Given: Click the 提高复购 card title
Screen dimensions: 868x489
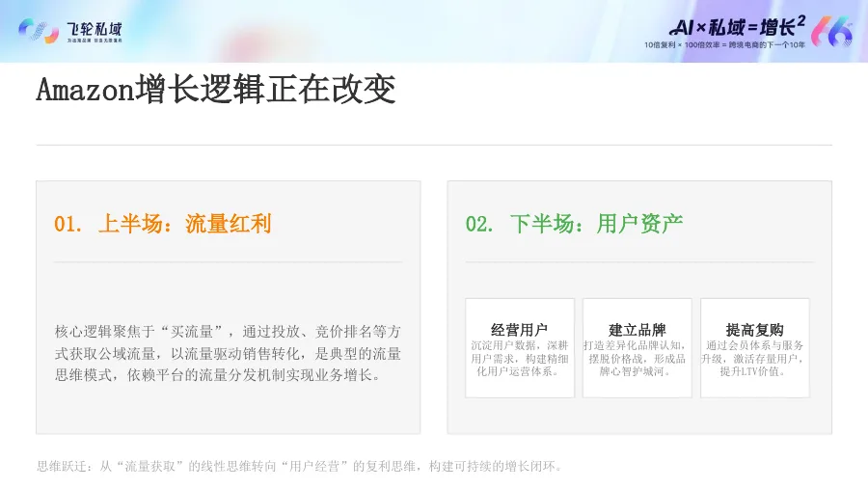Looking at the screenshot, I should point(754,330).
